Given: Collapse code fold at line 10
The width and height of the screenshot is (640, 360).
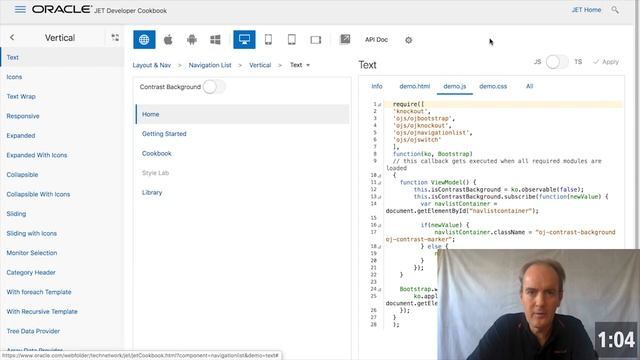Looking at the screenshot, I should click(x=380, y=176).
